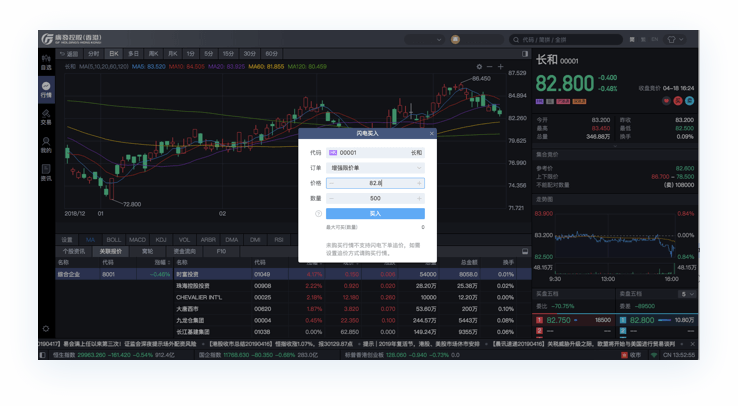This screenshot has height=406, width=738.
Task: Select the 5分 chart tab
Action: point(209,54)
